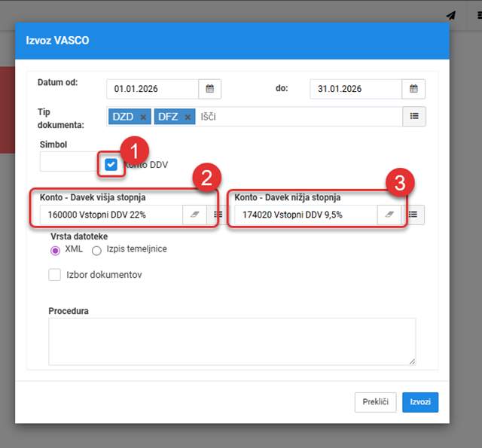482x448 pixels.
Task: Clear Konto Davek višja stopnja with eraser icon
Action: [x=194, y=215]
